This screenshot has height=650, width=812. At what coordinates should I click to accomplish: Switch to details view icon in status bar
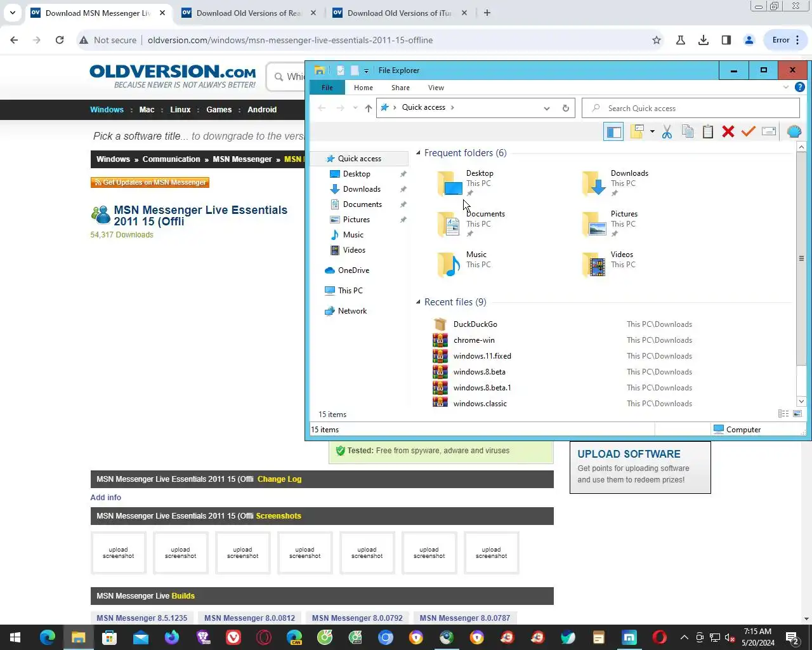783,414
